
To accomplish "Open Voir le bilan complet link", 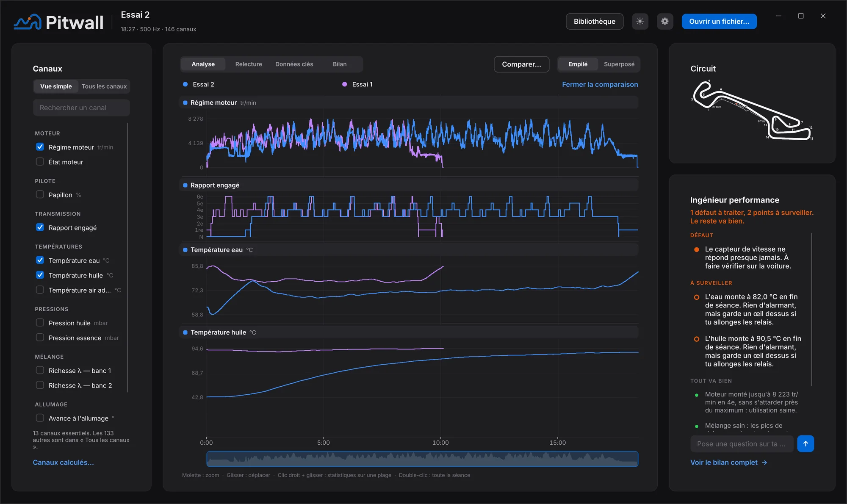I will (x=728, y=462).
